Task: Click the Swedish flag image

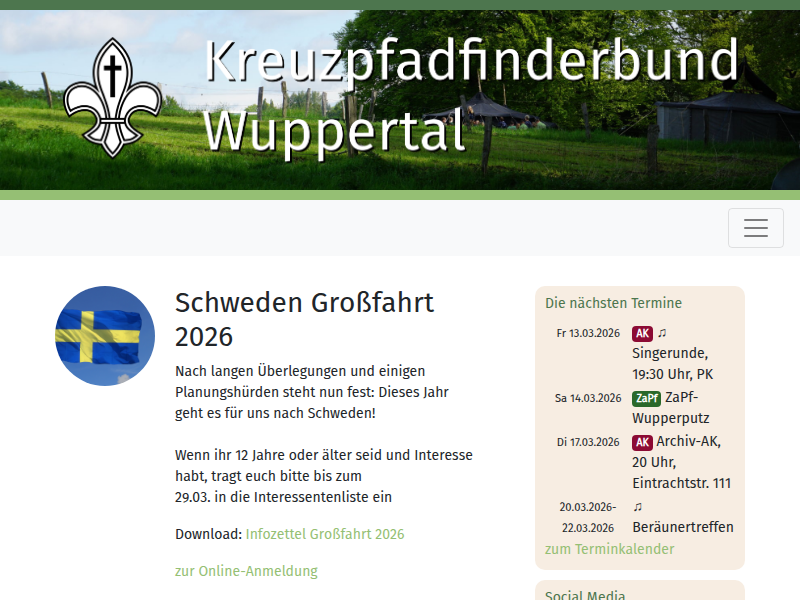Action: tap(105, 336)
